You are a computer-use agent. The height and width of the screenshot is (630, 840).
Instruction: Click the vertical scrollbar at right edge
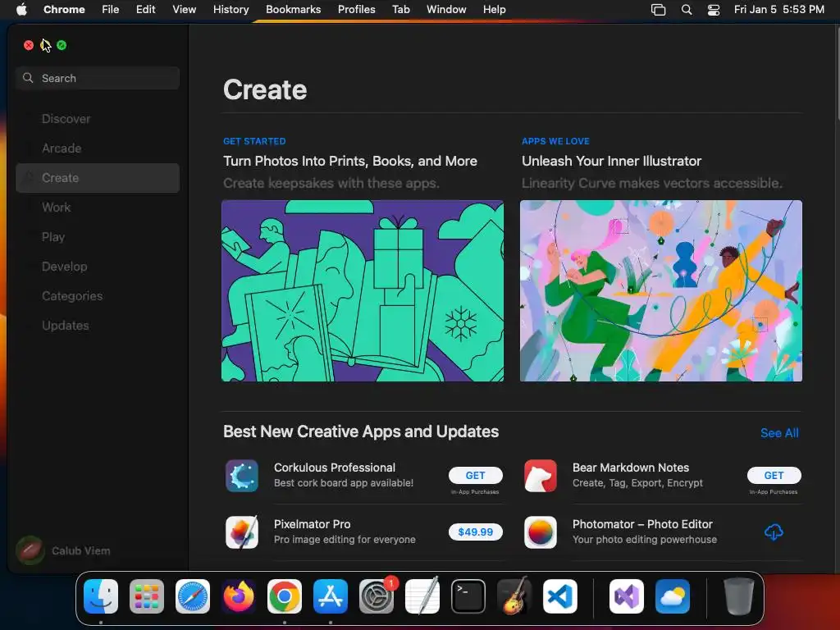click(837, 72)
